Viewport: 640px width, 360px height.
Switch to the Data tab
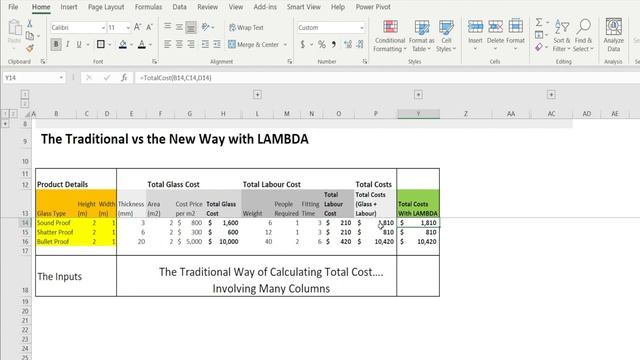[179, 7]
